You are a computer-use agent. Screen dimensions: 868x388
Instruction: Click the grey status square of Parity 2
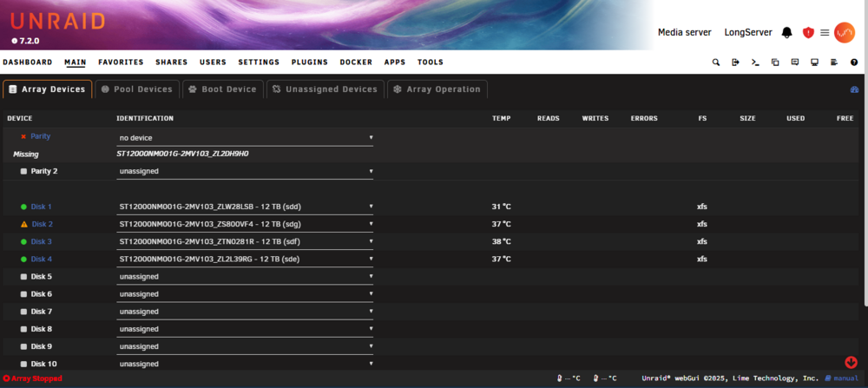pyautogui.click(x=23, y=172)
